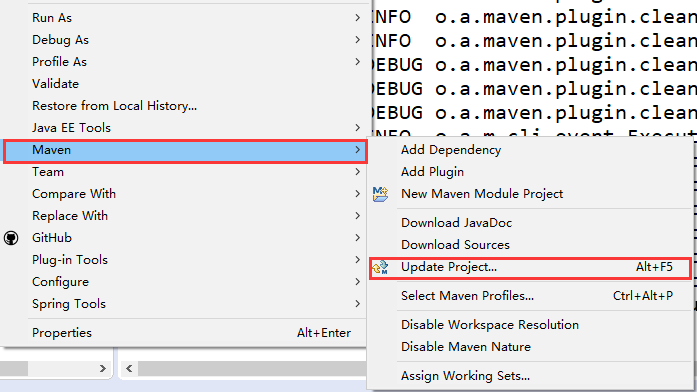Open the Run As submenu
The image size is (697, 392).
pyautogui.click(x=184, y=18)
